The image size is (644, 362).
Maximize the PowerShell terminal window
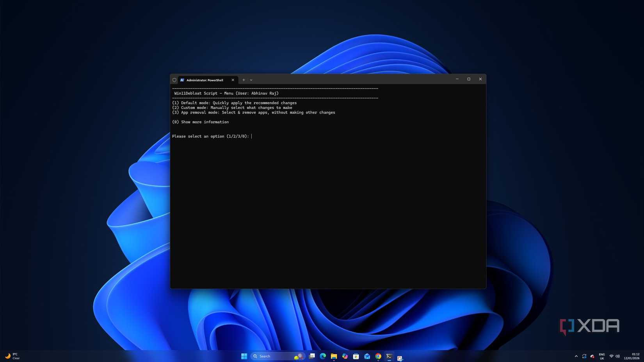pos(469,79)
